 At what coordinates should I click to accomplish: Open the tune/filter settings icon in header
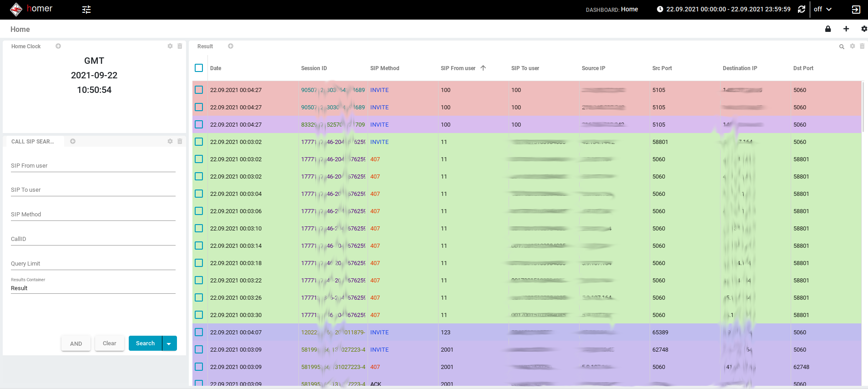[86, 10]
